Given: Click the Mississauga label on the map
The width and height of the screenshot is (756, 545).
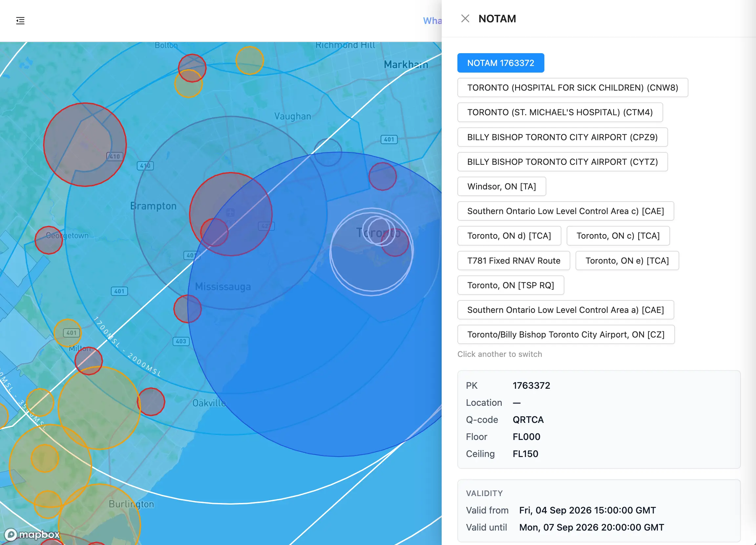Looking at the screenshot, I should pos(223,287).
